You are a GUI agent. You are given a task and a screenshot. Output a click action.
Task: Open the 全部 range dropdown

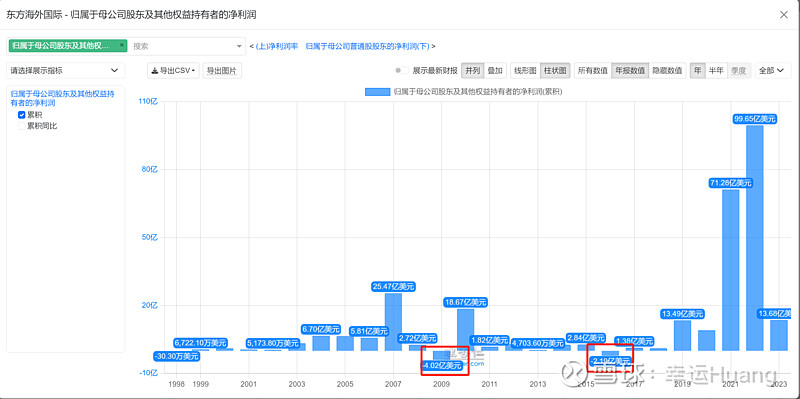769,70
